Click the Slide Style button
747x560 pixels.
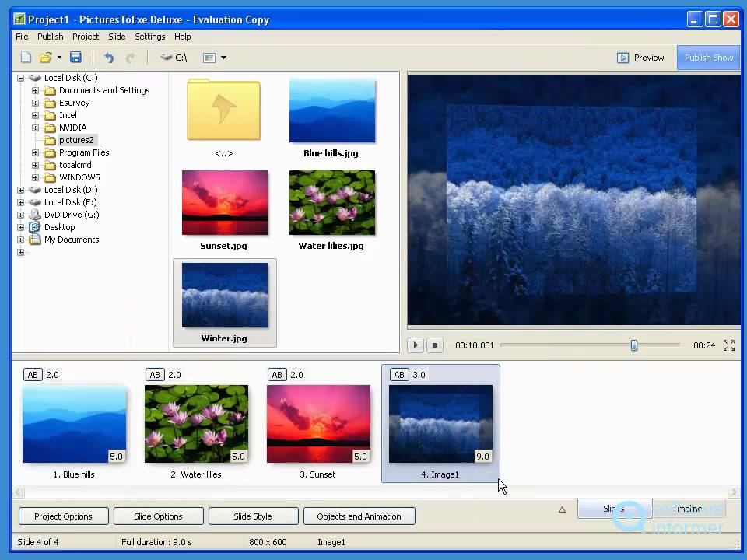(253, 516)
